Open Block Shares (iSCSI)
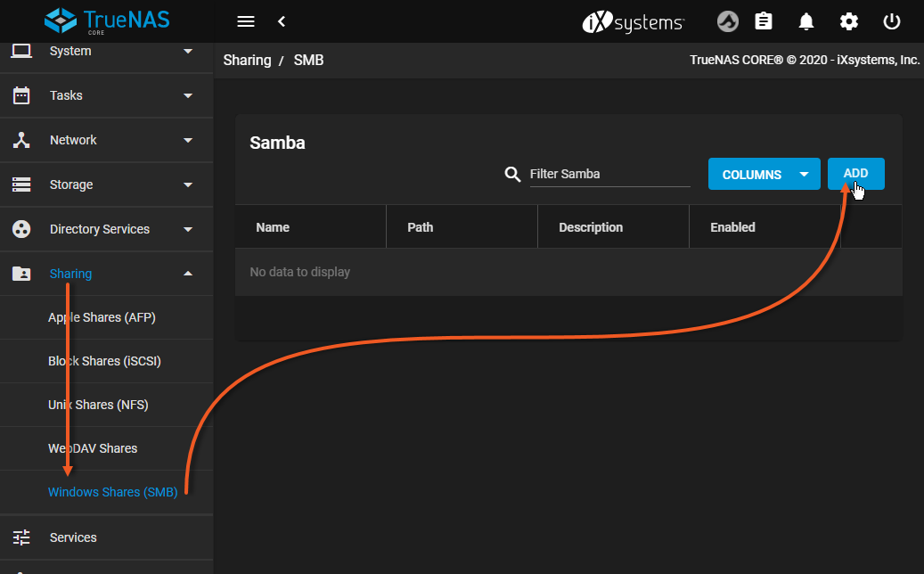The image size is (924, 574). [104, 361]
